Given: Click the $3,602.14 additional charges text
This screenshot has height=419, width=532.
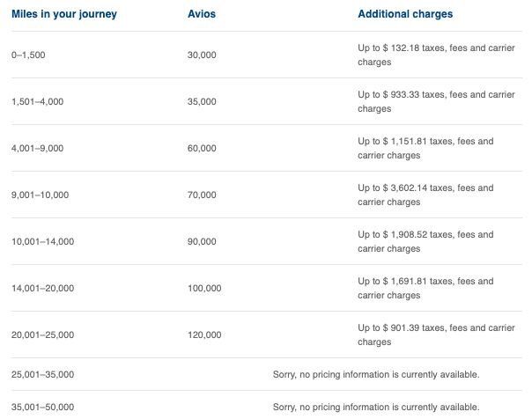Looking at the screenshot, I should pyautogui.click(x=425, y=195).
